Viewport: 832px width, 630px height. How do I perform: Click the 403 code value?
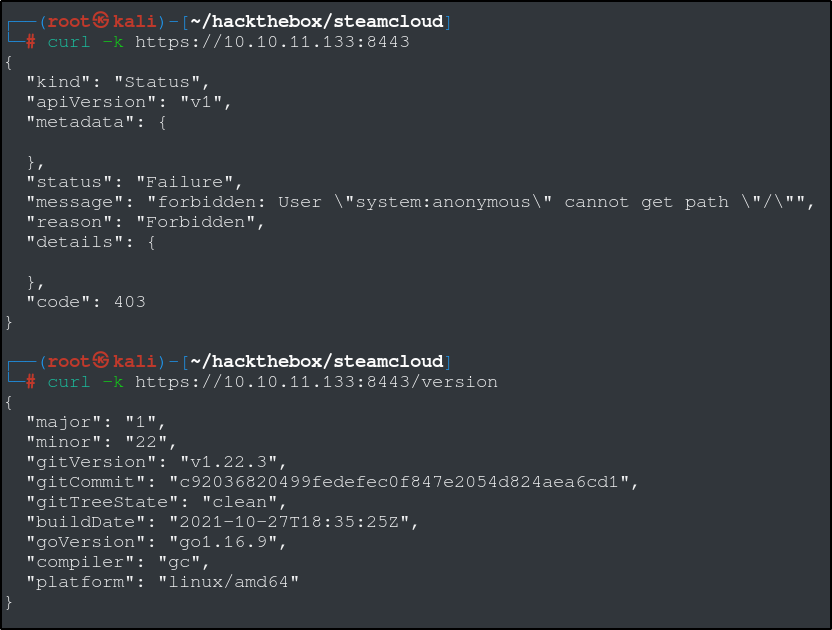129,302
